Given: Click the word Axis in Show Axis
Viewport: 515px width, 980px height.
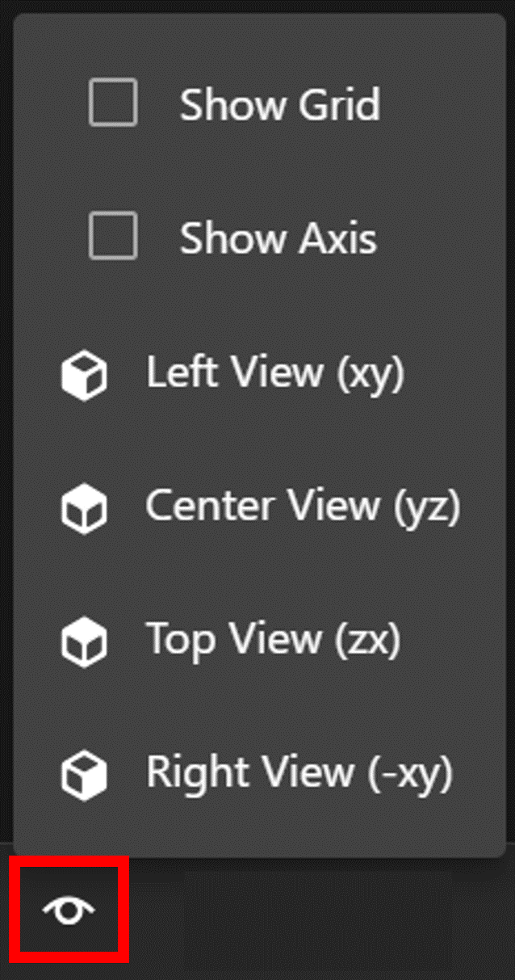Looking at the screenshot, I should pos(337,238).
